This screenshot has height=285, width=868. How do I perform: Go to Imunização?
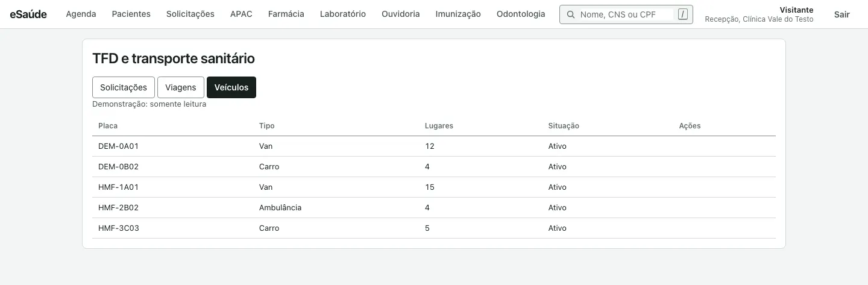(458, 14)
